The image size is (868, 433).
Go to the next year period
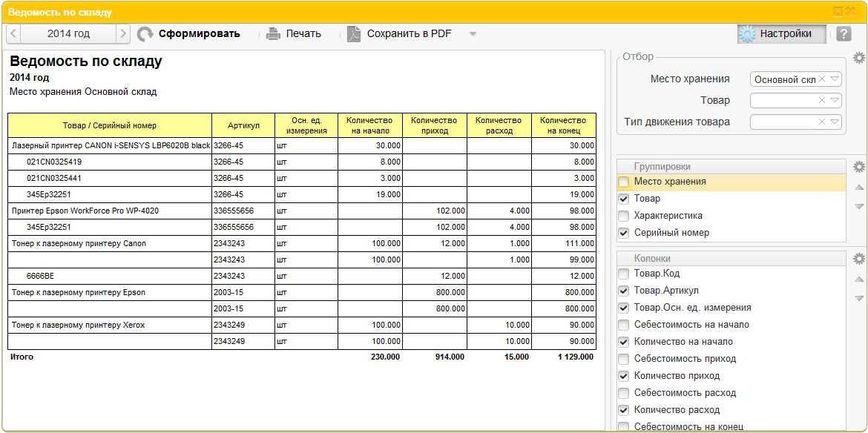[x=123, y=34]
